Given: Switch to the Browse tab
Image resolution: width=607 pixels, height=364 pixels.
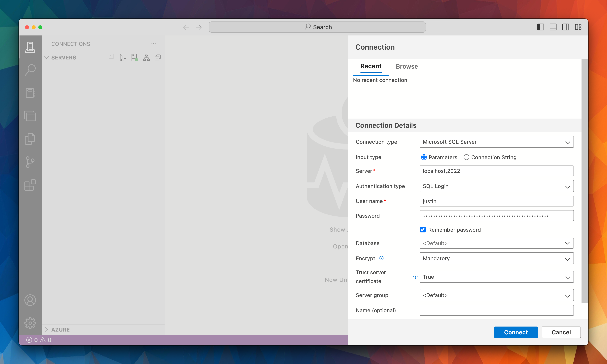Looking at the screenshot, I should point(407,66).
